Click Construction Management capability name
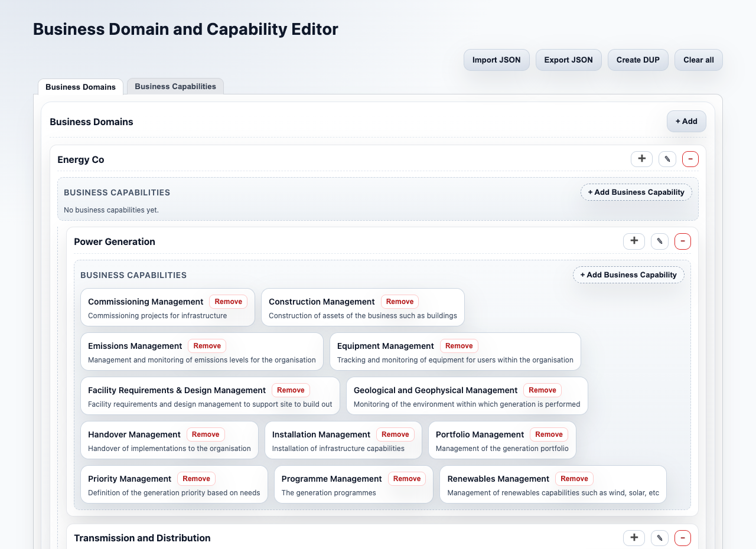The width and height of the screenshot is (756, 549). click(322, 302)
